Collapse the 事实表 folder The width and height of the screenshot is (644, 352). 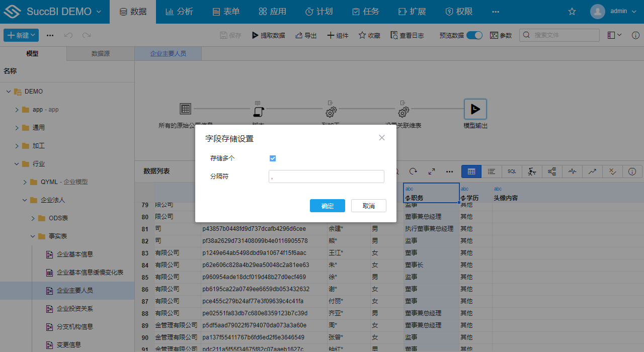(x=33, y=236)
